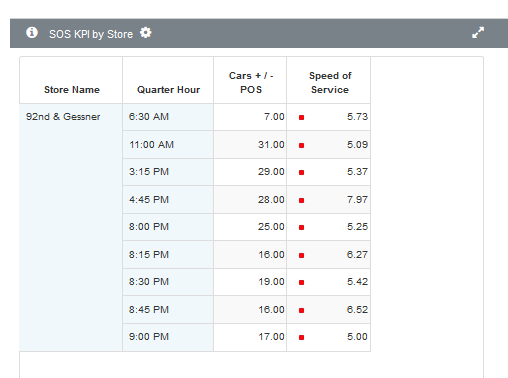Viewport: 508px width, 378px height.
Task: Click the 19.00 cars value
Action: coord(271,282)
